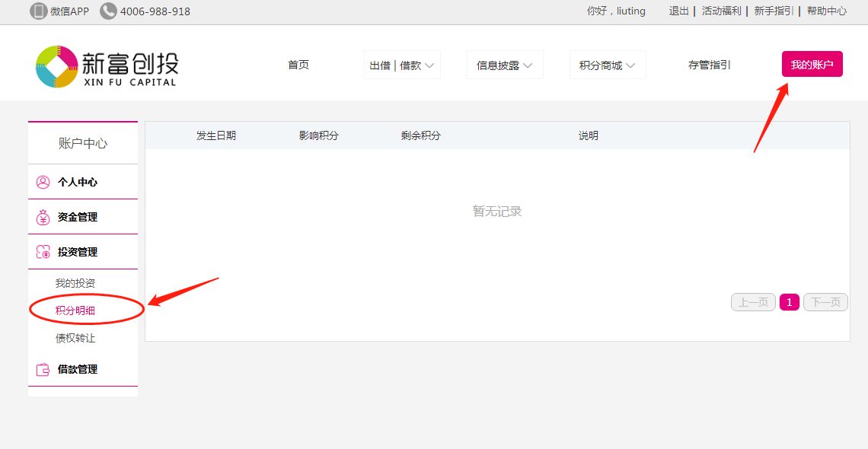Click the 发生日期 column header

216,135
